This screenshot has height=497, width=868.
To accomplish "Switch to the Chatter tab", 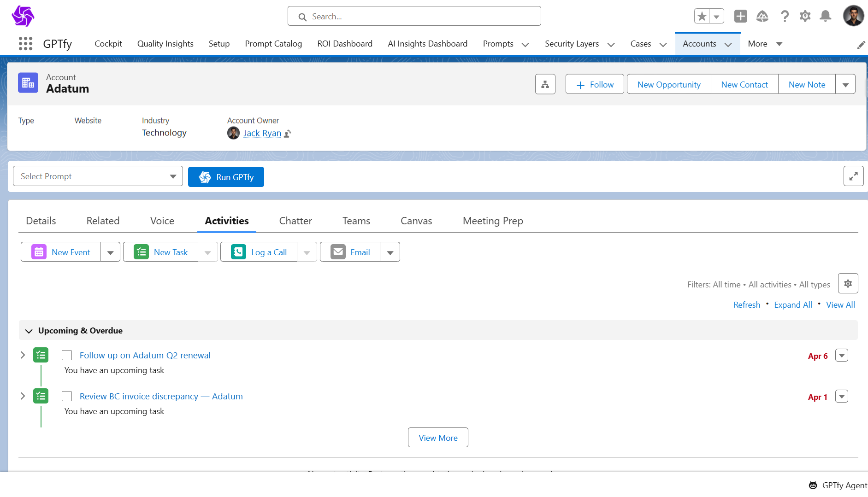I will click(x=295, y=221).
